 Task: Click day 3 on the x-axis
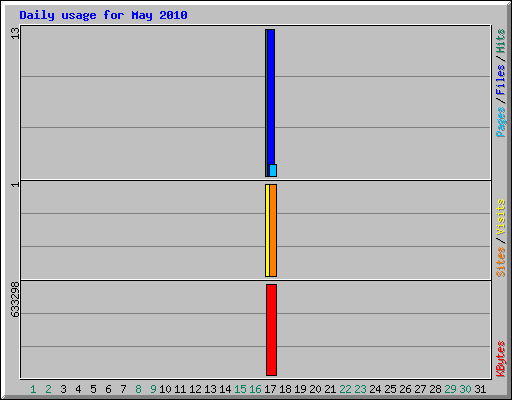tap(63, 389)
